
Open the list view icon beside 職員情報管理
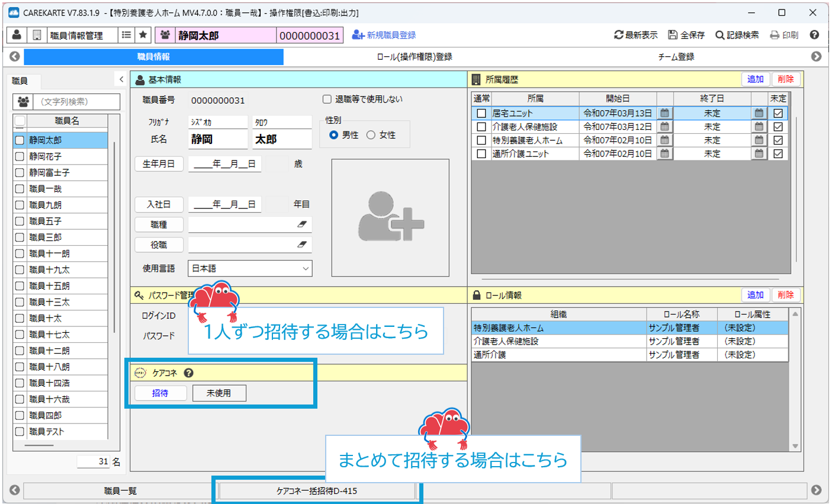coord(126,35)
